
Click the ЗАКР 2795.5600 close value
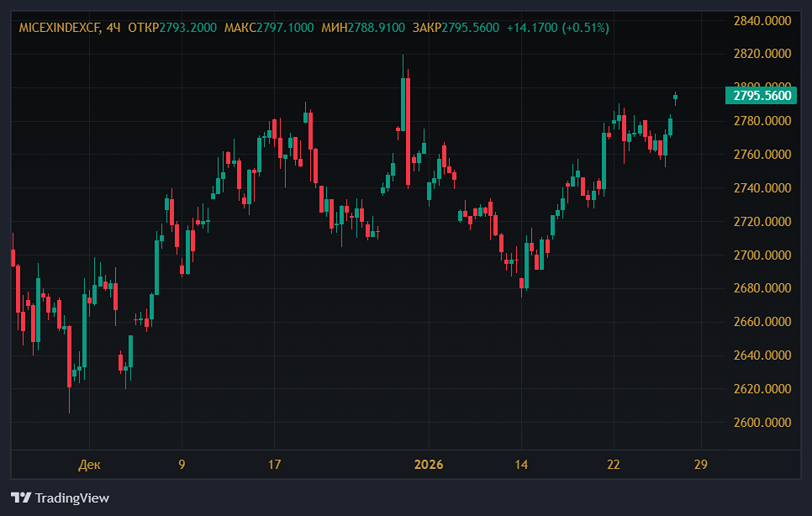click(x=456, y=28)
